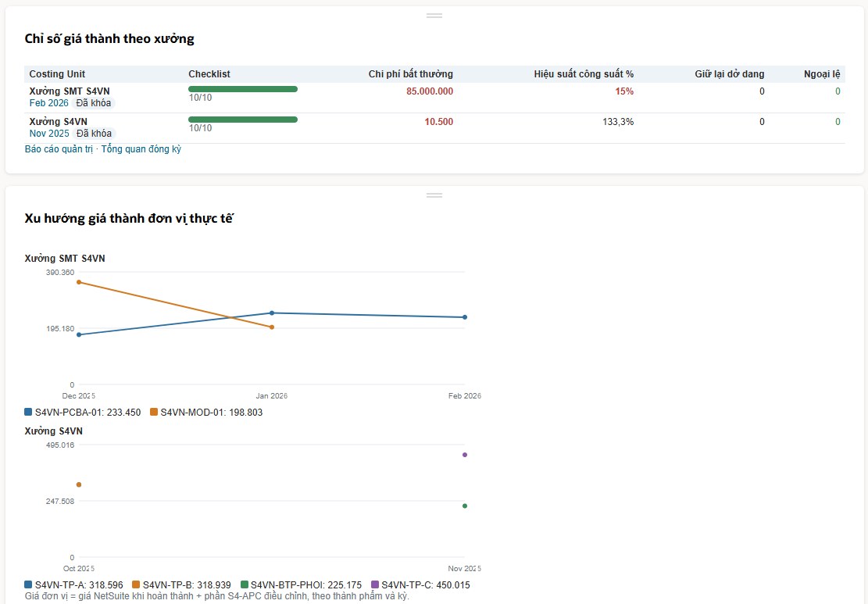Grab the drag handle above cost index panel

(x=434, y=16)
